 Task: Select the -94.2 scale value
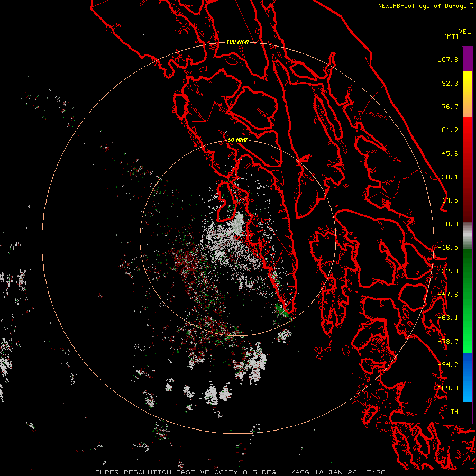(448, 365)
